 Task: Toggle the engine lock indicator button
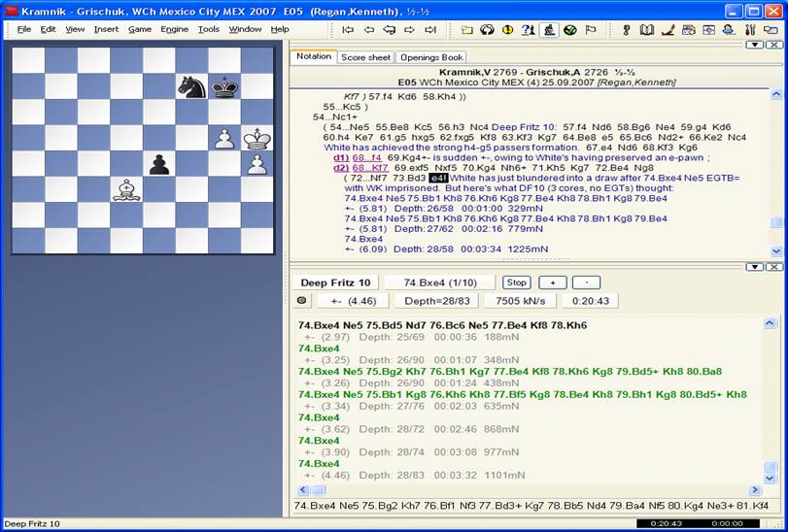click(301, 301)
